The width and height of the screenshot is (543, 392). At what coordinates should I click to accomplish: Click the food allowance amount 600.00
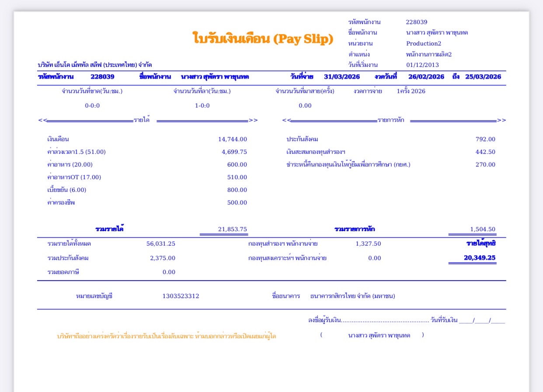[x=237, y=164]
